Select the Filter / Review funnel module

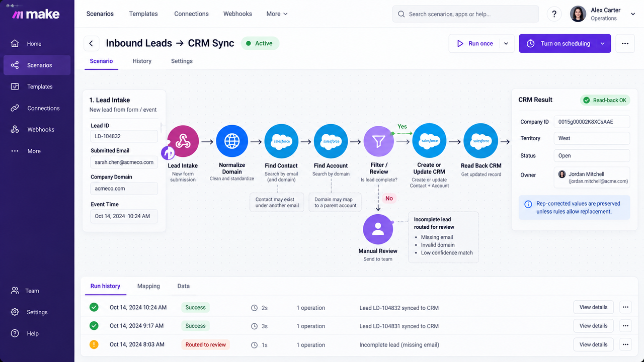click(x=379, y=141)
